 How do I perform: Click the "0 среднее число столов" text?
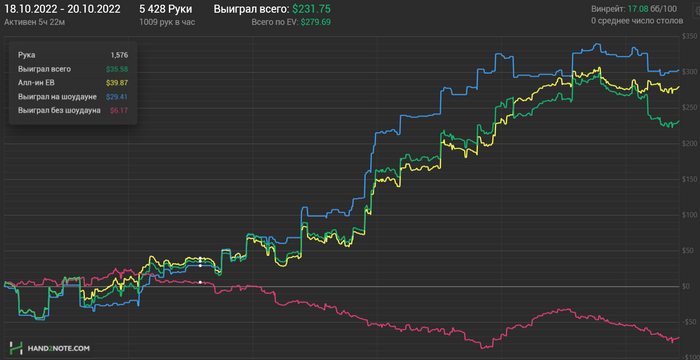(637, 21)
